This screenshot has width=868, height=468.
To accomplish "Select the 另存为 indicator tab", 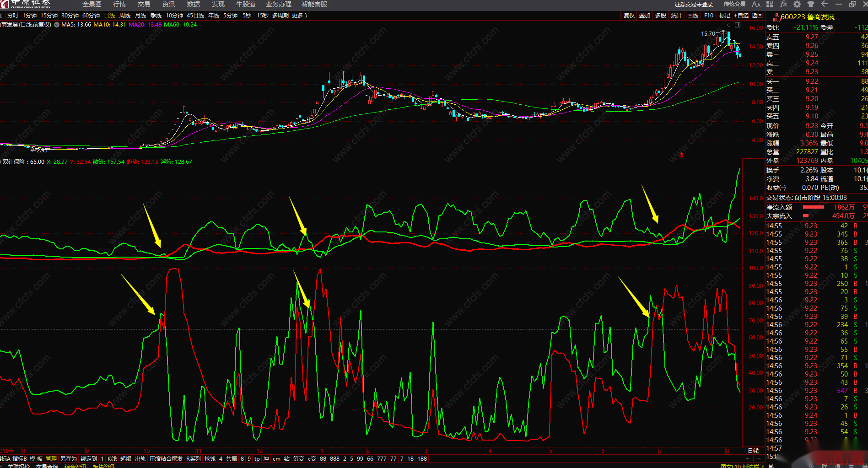I will coord(69,458).
